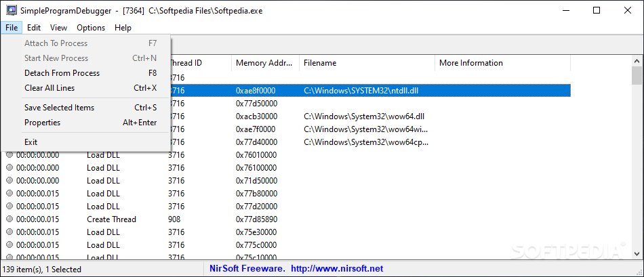This screenshot has width=644, height=277.
Task: Click memory address 0x76010000
Action: click(256, 154)
